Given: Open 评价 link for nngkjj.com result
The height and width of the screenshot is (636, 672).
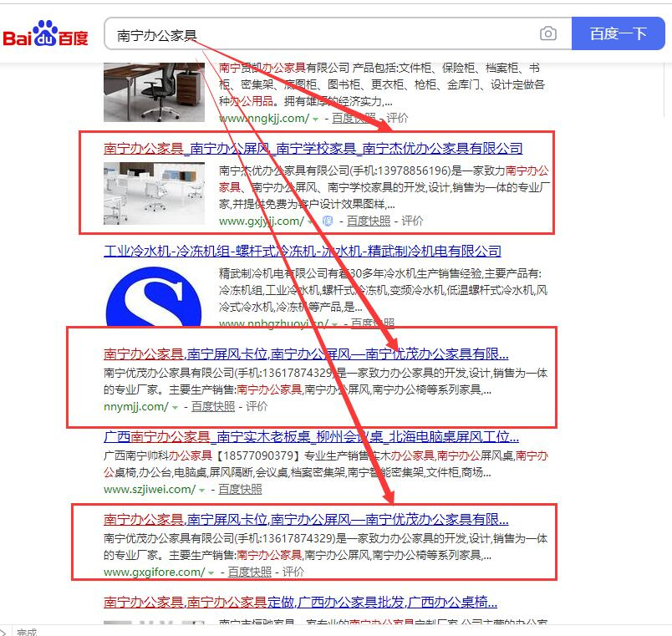Looking at the screenshot, I should click(397, 119).
